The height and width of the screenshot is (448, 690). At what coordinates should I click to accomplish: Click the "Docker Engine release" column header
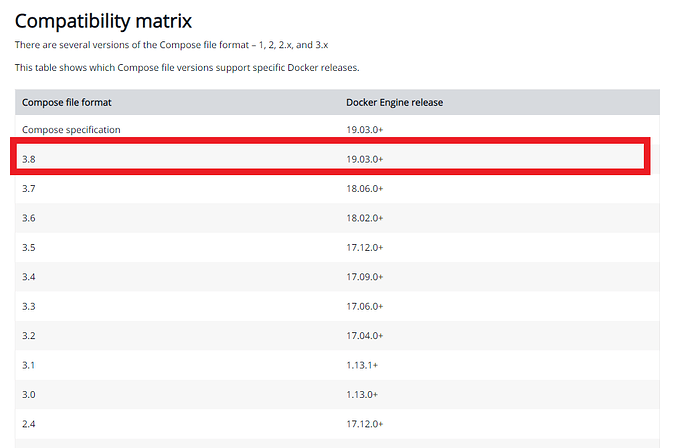394,102
